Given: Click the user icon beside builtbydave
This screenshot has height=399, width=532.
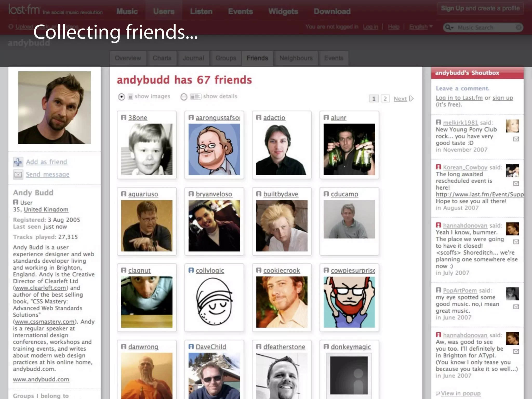Looking at the screenshot, I should [259, 194].
